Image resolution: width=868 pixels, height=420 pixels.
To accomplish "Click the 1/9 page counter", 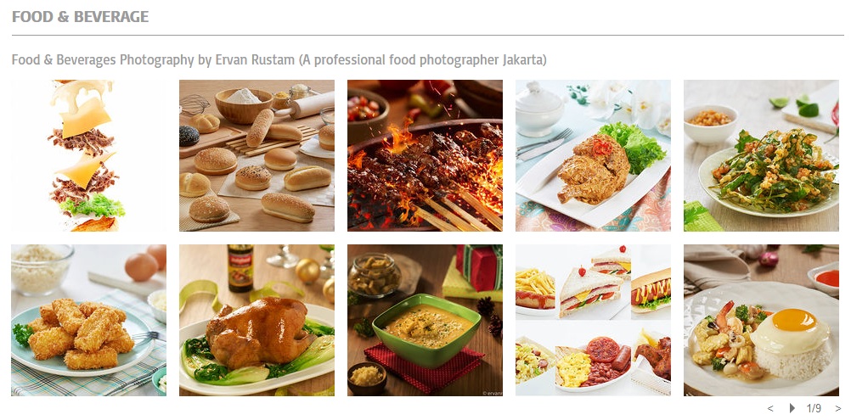I will pos(814,408).
